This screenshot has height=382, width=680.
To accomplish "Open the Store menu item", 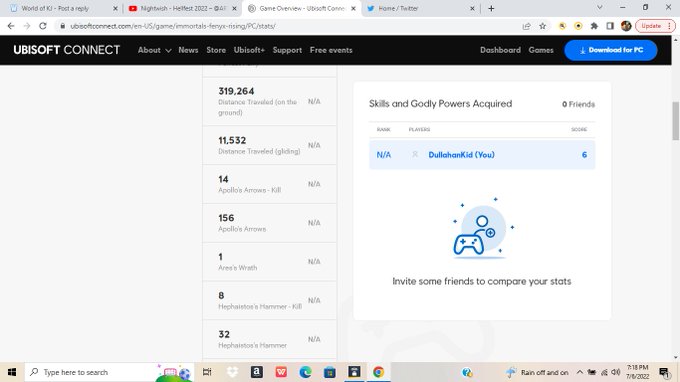I will point(216,50).
